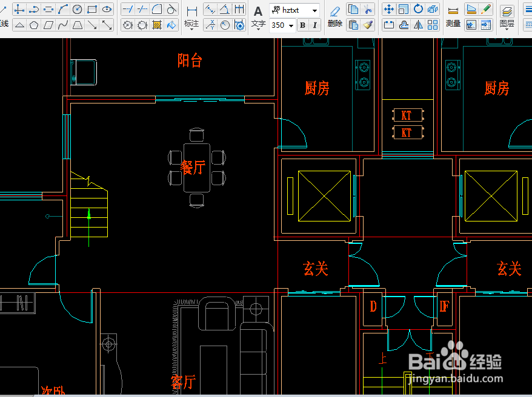This screenshot has height=397, width=532.
Task: Click the 测量 measure distance button
Action: click(x=453, y=16)
